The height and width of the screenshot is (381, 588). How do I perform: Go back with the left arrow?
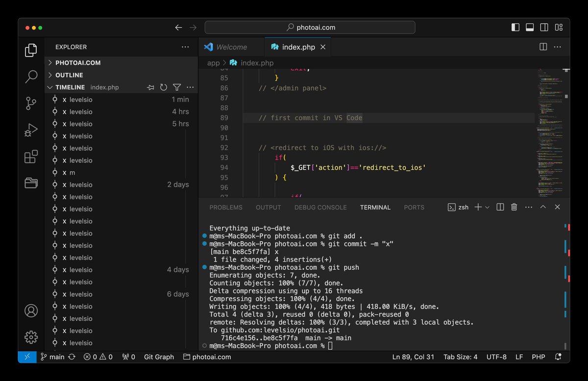tap(179, 27)
